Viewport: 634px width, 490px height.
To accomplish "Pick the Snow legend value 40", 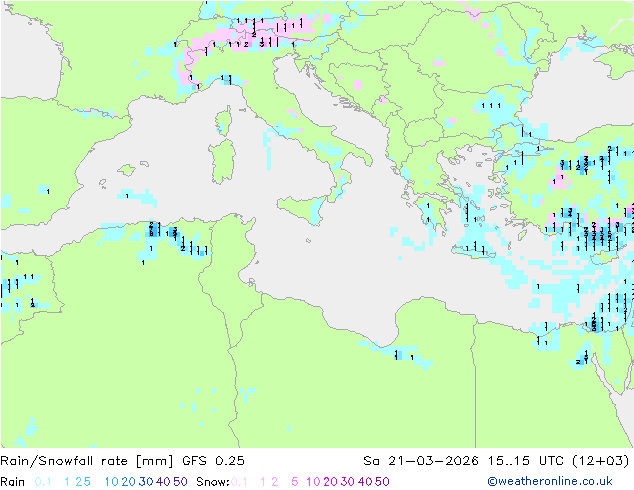I will click(365, 482).
